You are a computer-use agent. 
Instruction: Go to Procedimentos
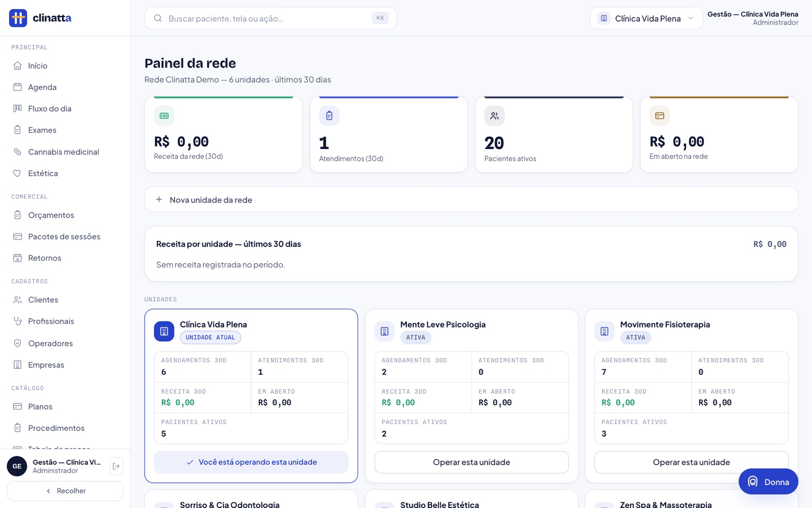65,428
